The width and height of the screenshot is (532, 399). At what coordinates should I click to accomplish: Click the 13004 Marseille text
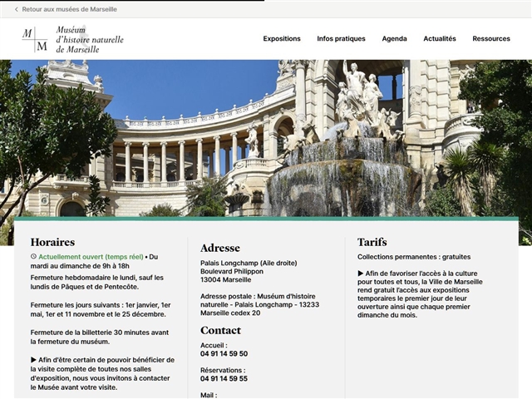click(225, 279)
